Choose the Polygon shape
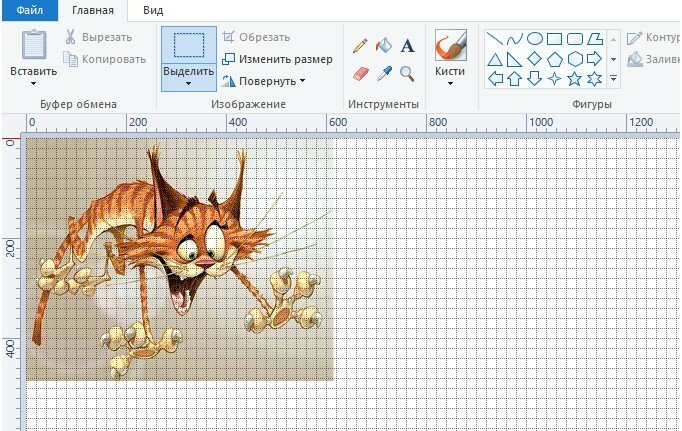The height and width of the screenshot is (431, 682). click(x=595, y=39)
